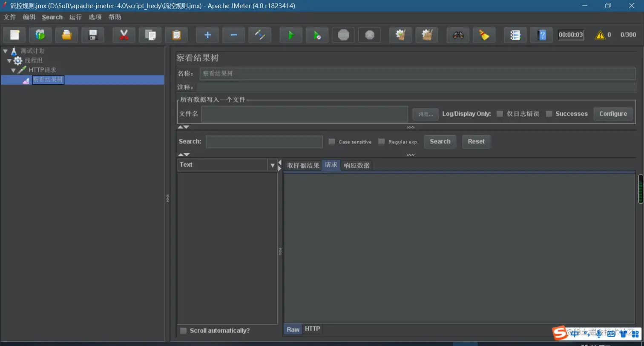Image resolution: width=644 pixels, height=346 pixels.
Task: Toggle Regular exp. checkbox
Action: 382,142
